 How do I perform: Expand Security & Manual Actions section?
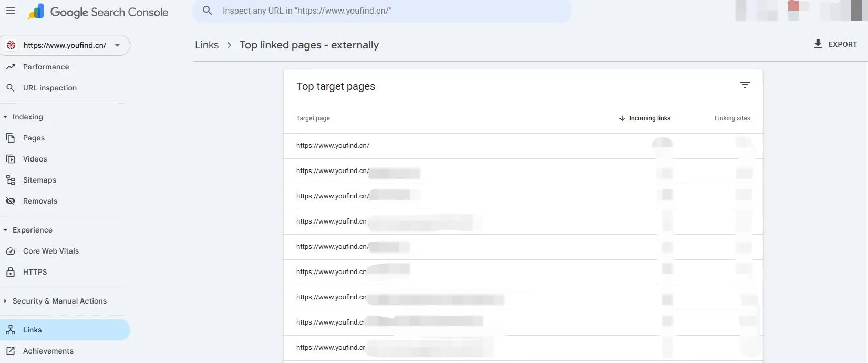(x=5, y=301)
